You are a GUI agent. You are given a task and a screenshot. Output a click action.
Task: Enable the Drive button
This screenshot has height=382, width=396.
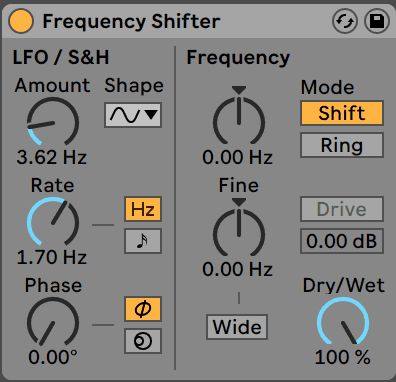tap(342, 209)
